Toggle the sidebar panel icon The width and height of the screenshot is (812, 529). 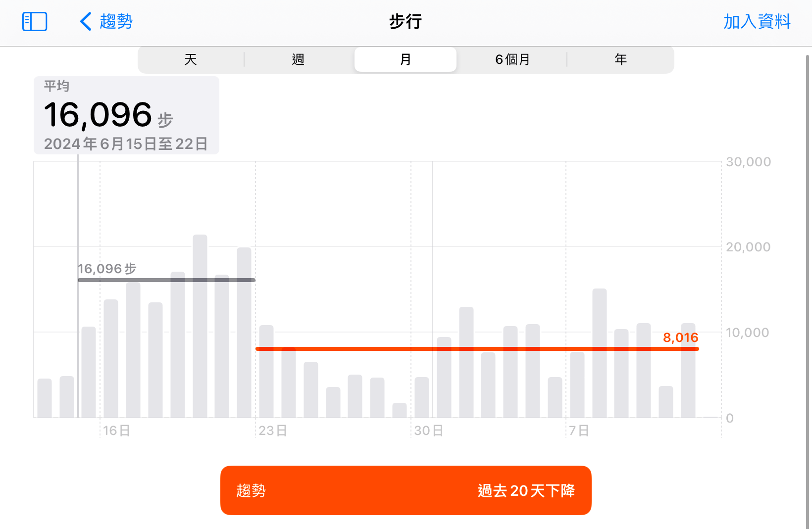pos(35,22)
